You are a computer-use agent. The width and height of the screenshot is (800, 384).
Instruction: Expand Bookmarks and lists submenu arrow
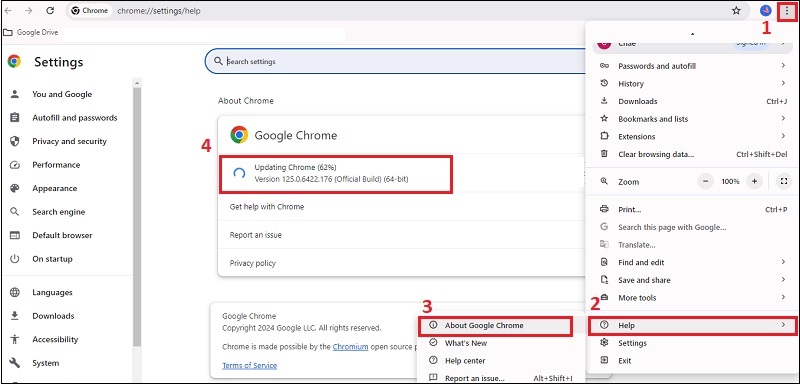pos(783,118)
